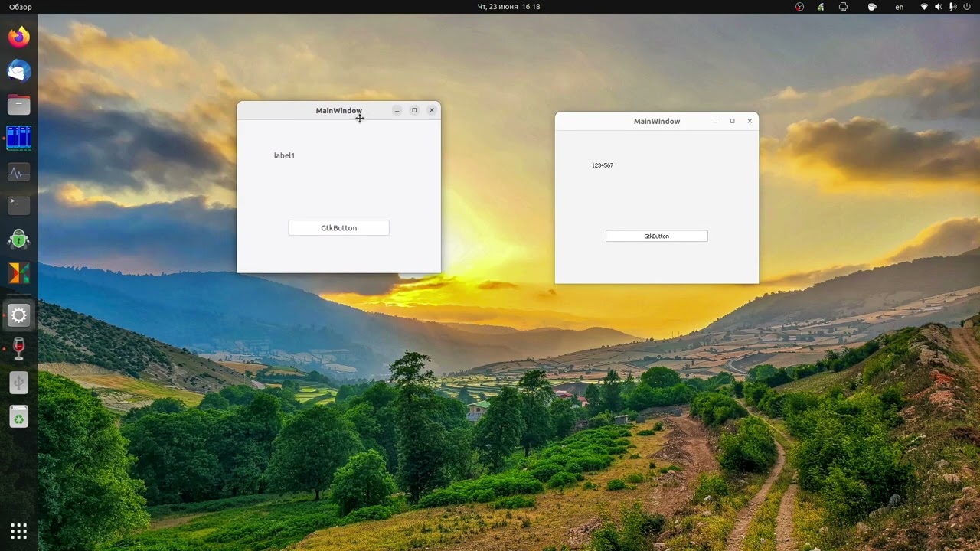Open the Wi-Fi status icon

(x=924, y=7)
